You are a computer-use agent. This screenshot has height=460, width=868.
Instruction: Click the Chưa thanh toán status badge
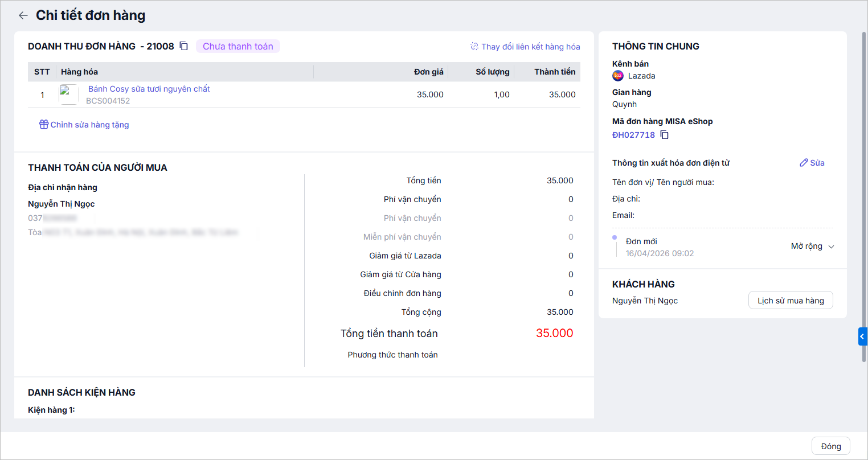(x=238, y=46)
